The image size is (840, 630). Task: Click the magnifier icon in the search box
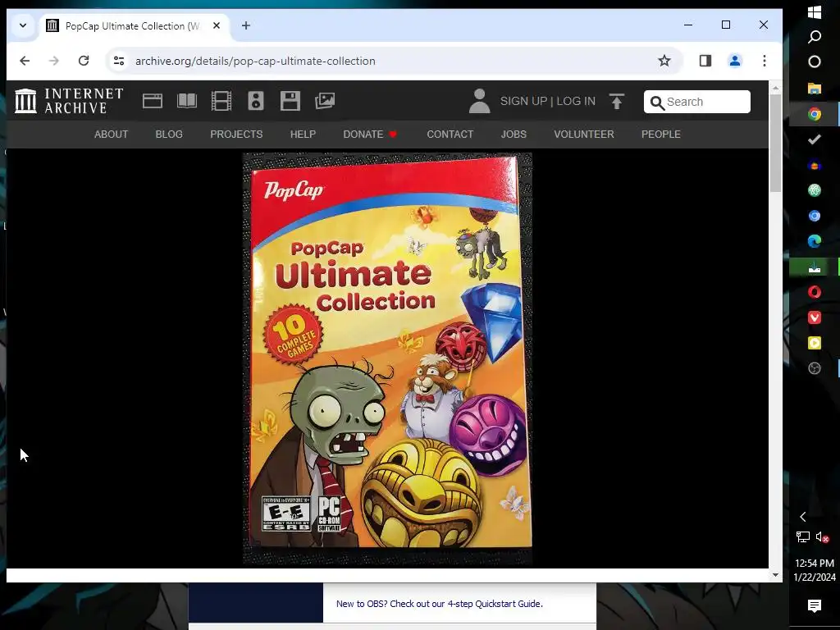pyautogui.click(x=657, y=102)
